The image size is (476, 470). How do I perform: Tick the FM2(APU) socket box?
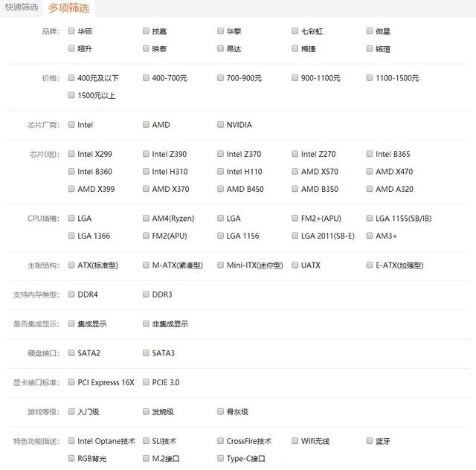pyautogui.click(x=146, y=236)
